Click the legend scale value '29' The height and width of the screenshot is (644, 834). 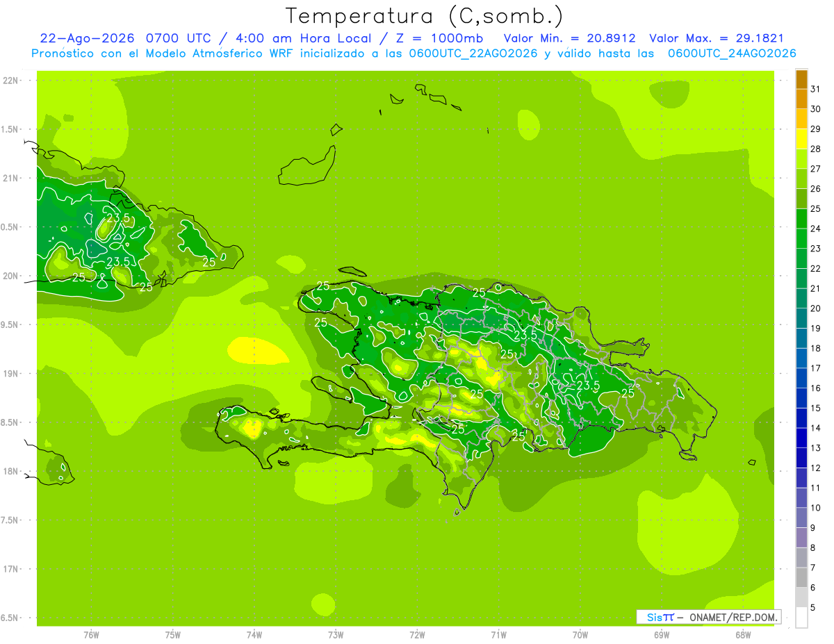(x=816, y=129)
